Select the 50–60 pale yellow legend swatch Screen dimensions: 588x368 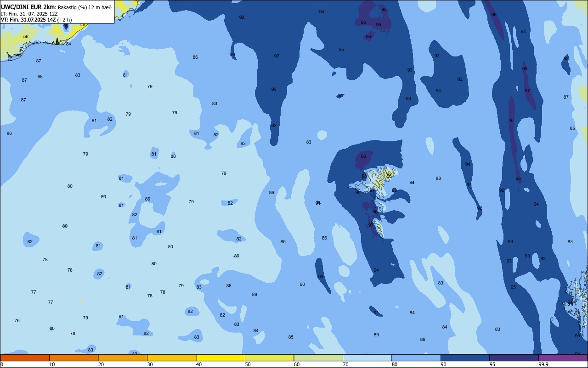coord(269,357)
